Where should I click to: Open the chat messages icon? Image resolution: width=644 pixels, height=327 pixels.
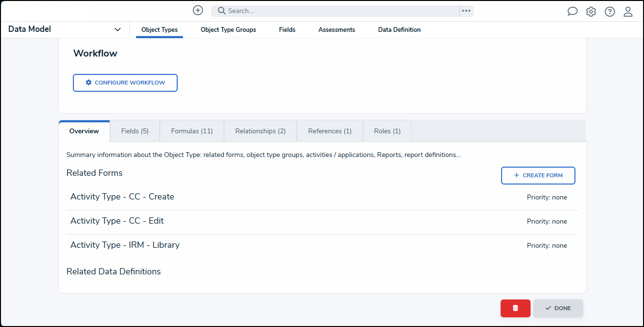coord(572,11)
